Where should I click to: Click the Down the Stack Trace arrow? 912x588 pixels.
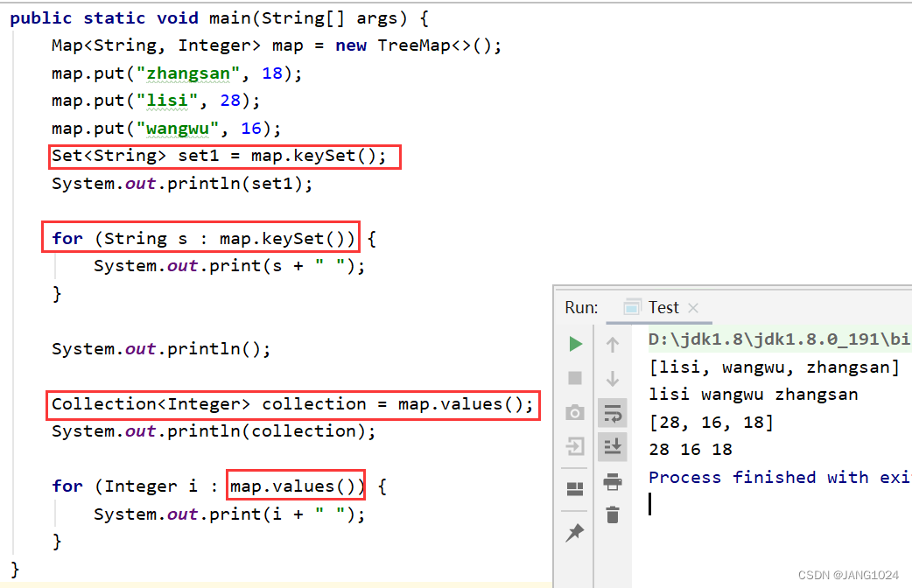click(x=613, y=379)
